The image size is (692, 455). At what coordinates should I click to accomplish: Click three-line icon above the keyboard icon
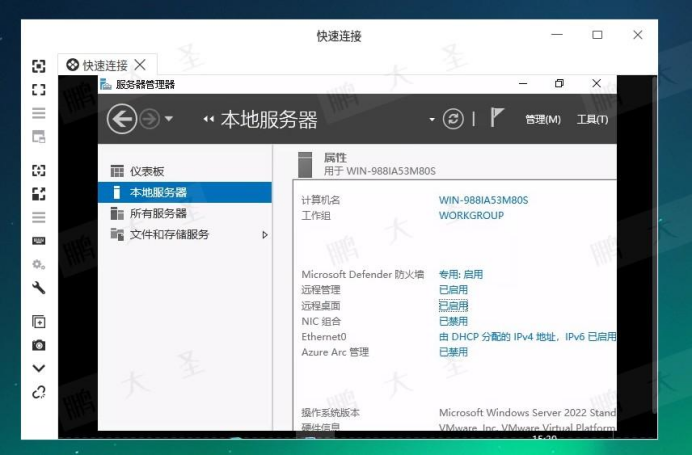click(39, 217)
